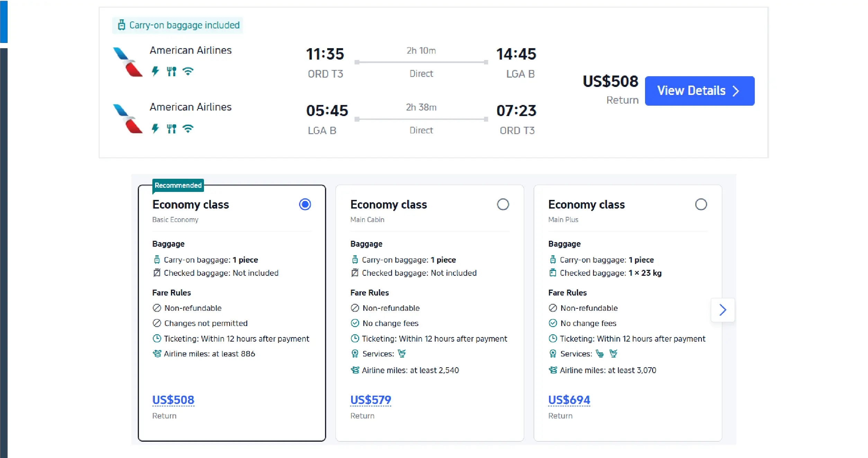Viewport: 868px width, 458px height.
Task: Click the outbound flight Wi-Fi icon
Action: 188,71
